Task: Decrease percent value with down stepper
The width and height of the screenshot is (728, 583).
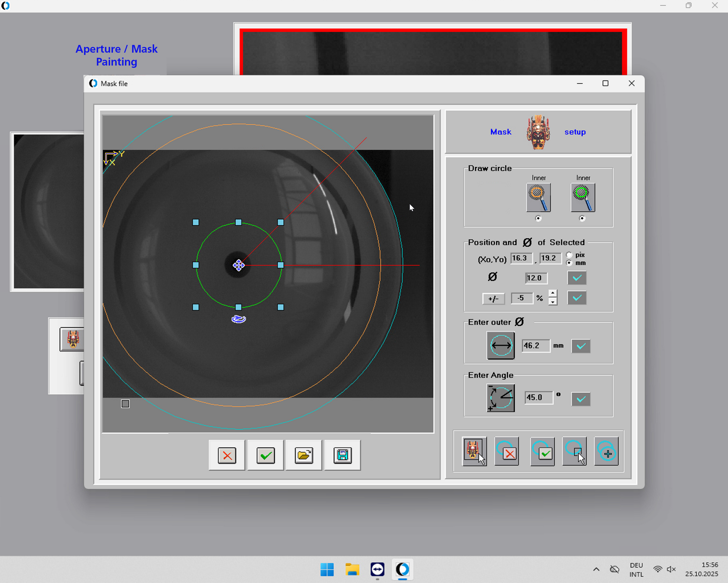Action: [x=553, y=302]
